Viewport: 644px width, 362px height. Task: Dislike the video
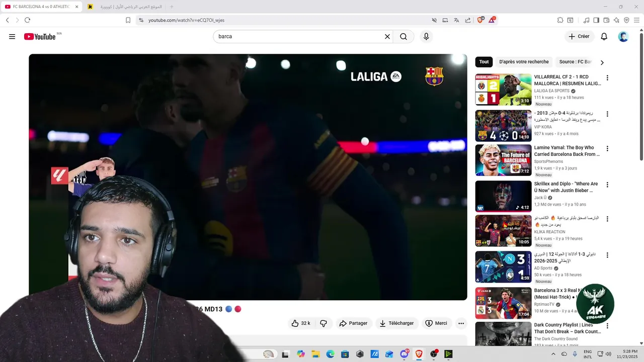click(x=324, y=323)
